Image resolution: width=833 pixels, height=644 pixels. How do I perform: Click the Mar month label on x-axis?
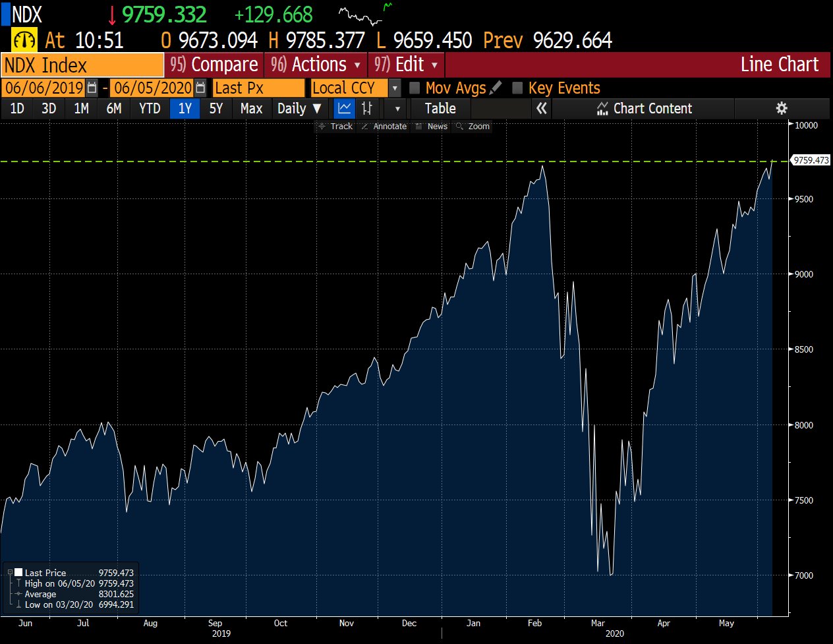click(x=598, y=623)
